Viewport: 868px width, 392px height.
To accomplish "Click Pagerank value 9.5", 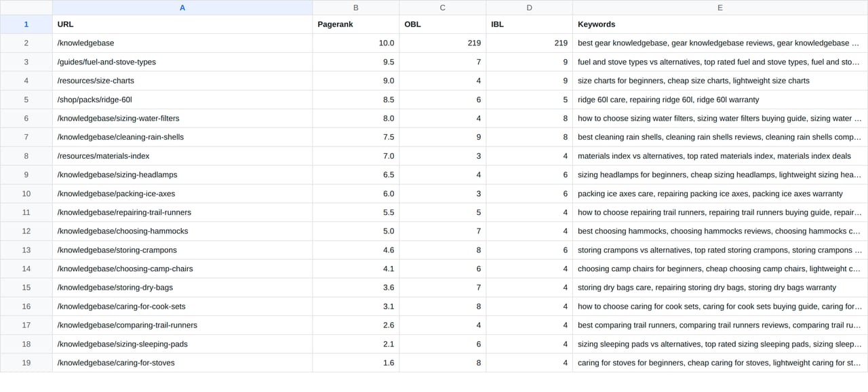I will (x=356, y=62).
